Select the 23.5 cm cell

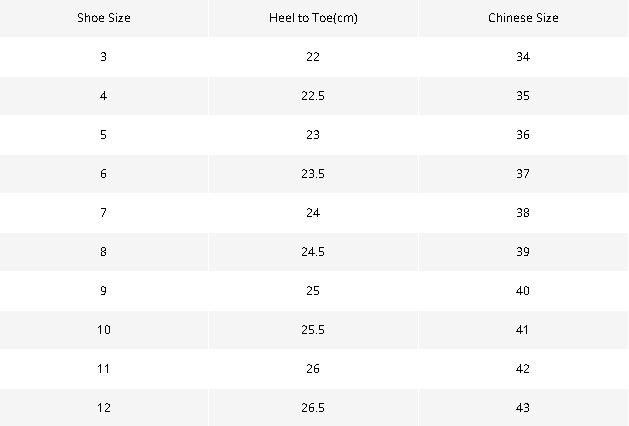pyautogui.click(x=313, y=174)
